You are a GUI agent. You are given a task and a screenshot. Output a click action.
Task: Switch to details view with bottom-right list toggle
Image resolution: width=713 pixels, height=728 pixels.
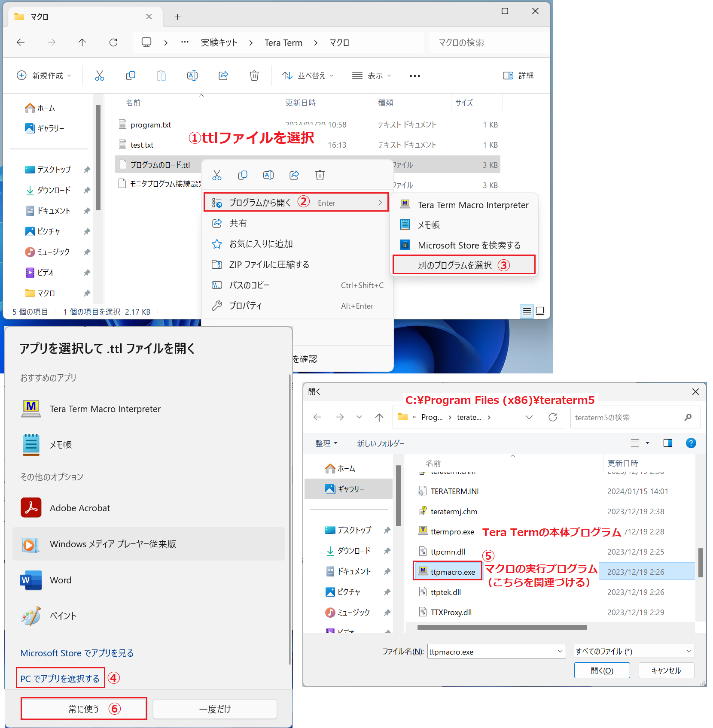pos(526,311)
